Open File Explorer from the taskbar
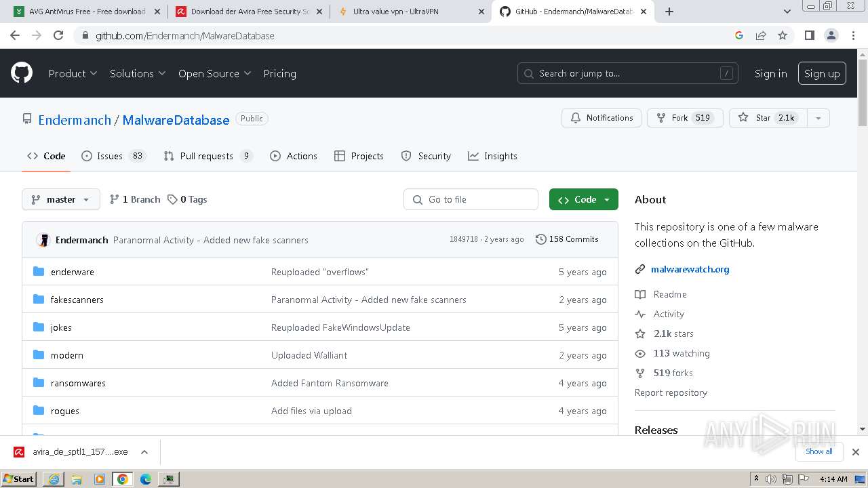Screen dimensions: 868x488 point(77,479)
